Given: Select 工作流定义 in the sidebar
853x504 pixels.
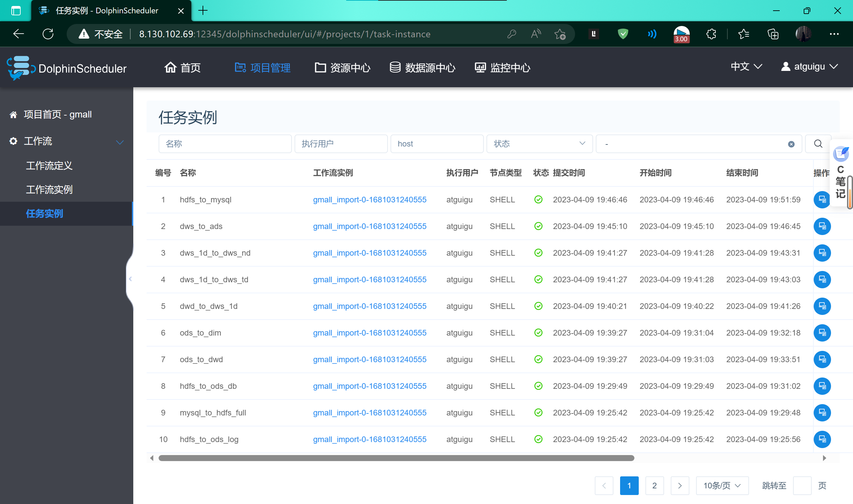Looking at the screenshot, I should coord(49,166).
